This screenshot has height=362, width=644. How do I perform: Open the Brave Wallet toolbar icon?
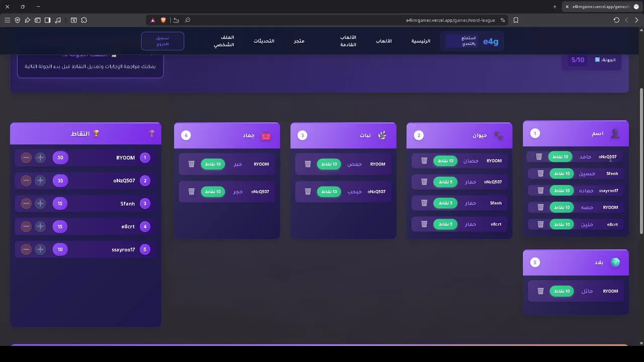point(37,20)
